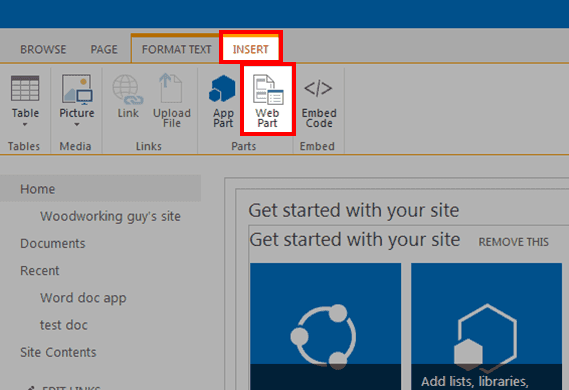Click the Embed group label
Screen dimensions: 569x390
317,146
